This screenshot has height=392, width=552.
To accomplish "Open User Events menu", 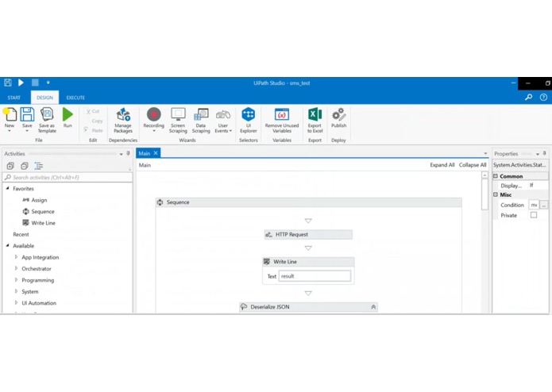I will click(223, 121).
